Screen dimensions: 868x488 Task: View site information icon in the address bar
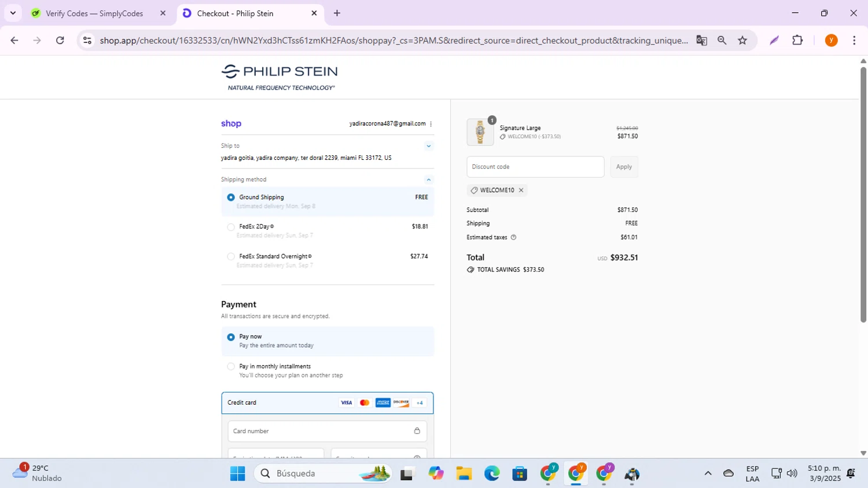coord(87,41)
